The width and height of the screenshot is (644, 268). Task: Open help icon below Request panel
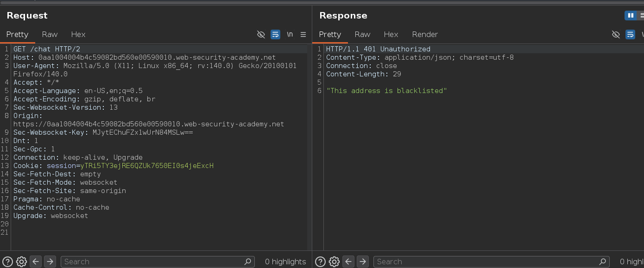coord(8,262)
